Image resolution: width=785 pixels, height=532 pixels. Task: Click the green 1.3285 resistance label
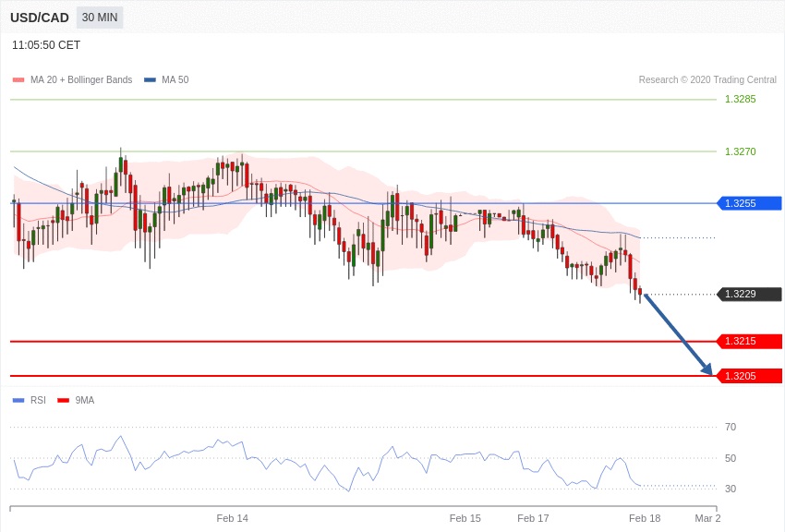(x=740, y=99)
